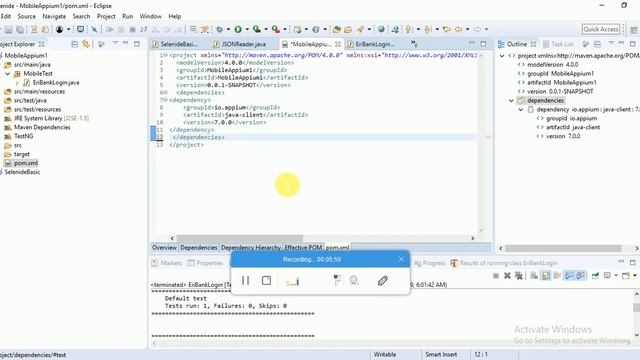Click the Remove Launch X icon in Console

pos(507,276)
